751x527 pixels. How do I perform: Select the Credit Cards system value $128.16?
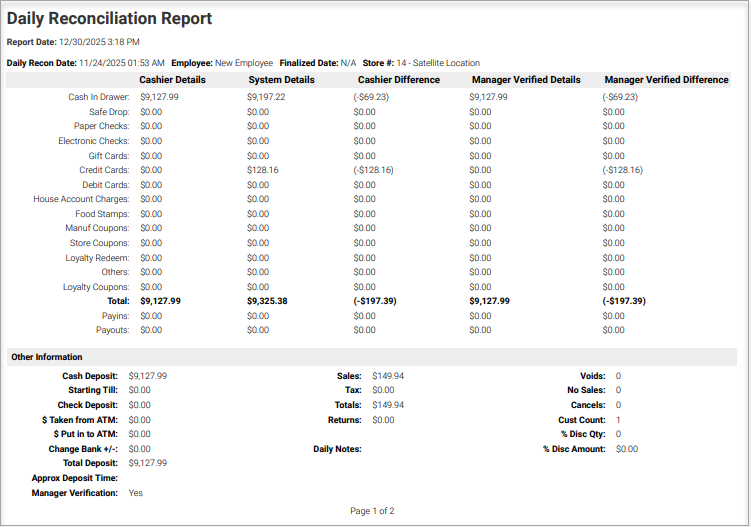[x=263, y=170]
